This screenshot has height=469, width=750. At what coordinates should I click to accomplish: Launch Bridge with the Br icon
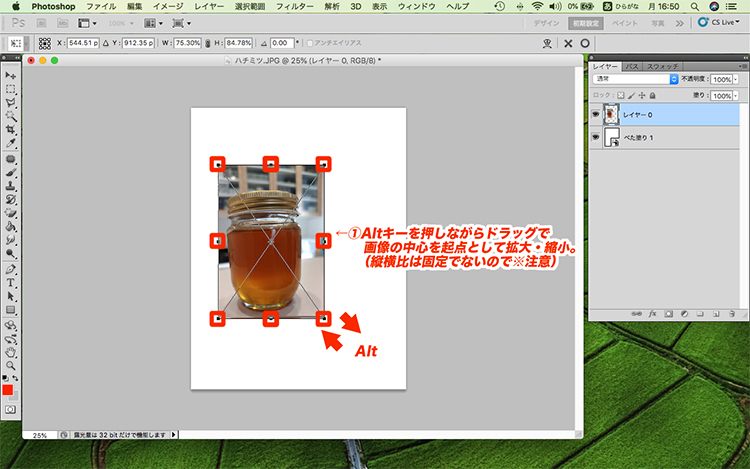coord(42,23)
